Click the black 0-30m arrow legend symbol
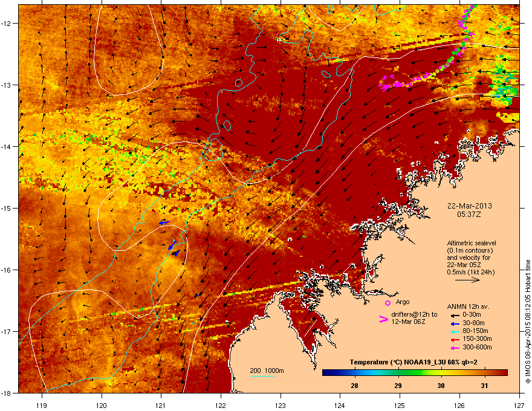This screenshot has height=411, width=532. tap(455, 316)
